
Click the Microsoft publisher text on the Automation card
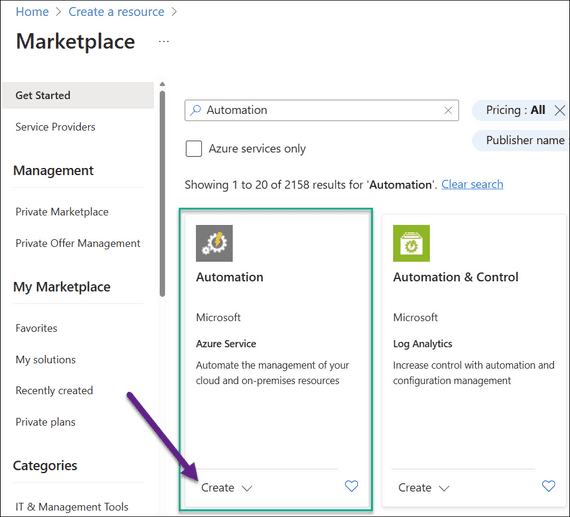[x=218, y=318]
